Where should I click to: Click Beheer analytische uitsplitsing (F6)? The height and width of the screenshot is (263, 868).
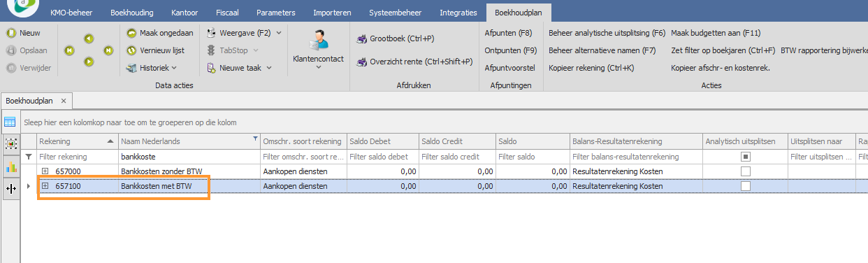[x=607, y=33]
